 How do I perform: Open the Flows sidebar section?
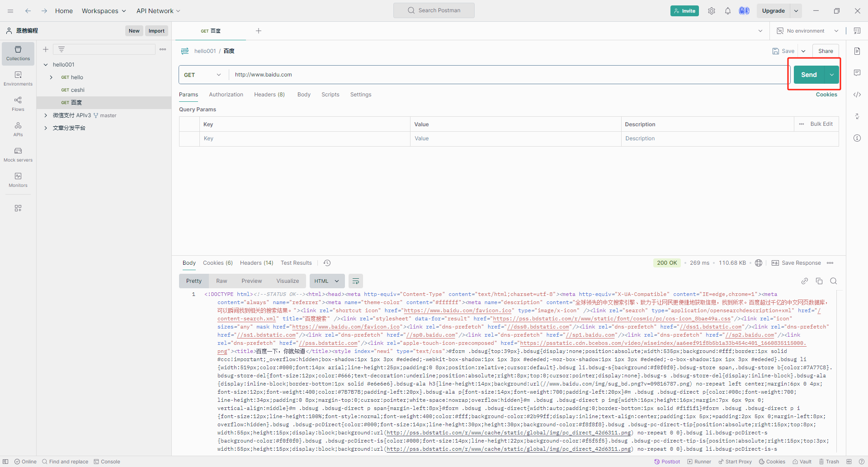click(18, 104)
